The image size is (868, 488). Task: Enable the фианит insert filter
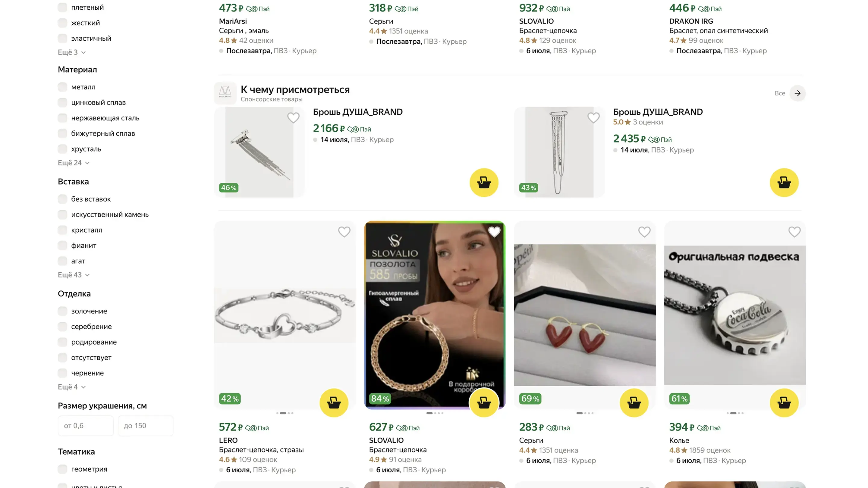click(x=62, y=246)
